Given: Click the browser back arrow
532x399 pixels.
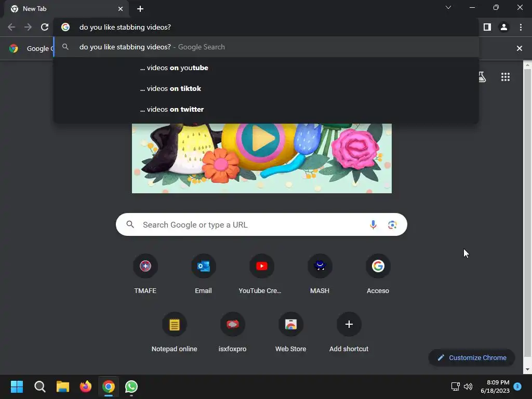Looking at the screenshot, I should [11, 27].
